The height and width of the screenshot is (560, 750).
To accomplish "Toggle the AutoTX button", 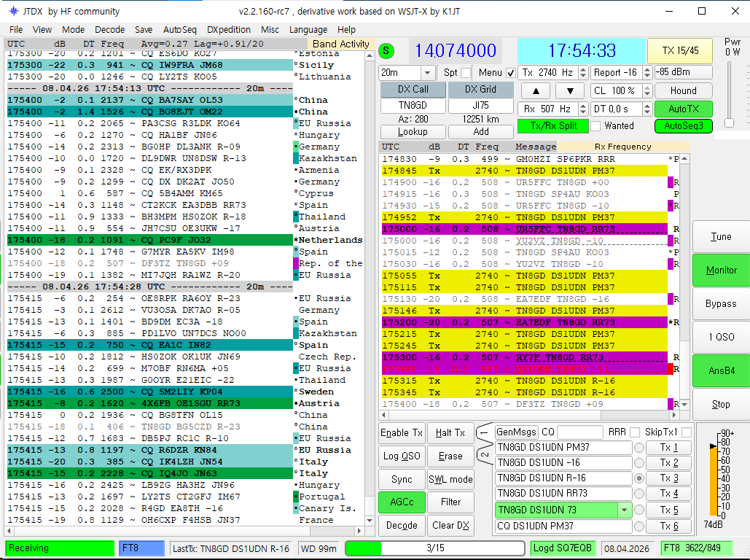I will (684, 109).
